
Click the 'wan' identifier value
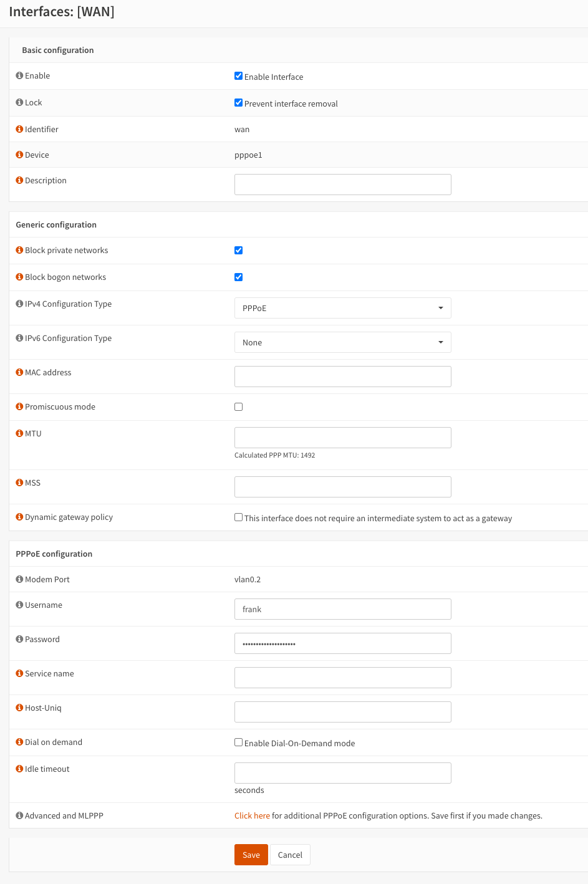(242, 130)
